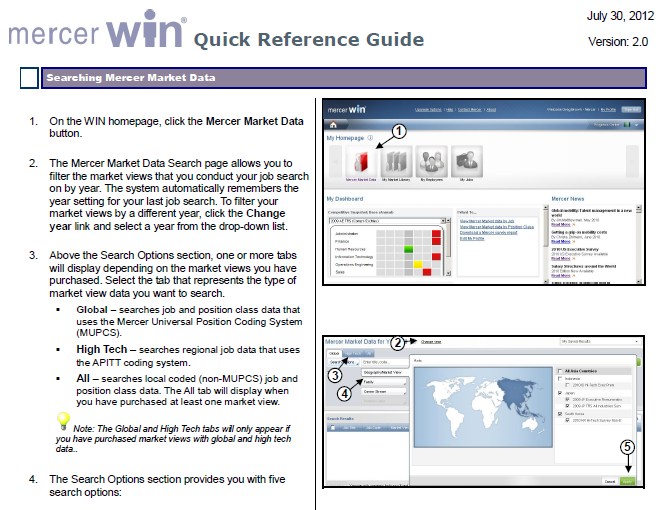Click the Mercer News scrollbar down arrow
The image size is (663, 510).
point(638,281)
